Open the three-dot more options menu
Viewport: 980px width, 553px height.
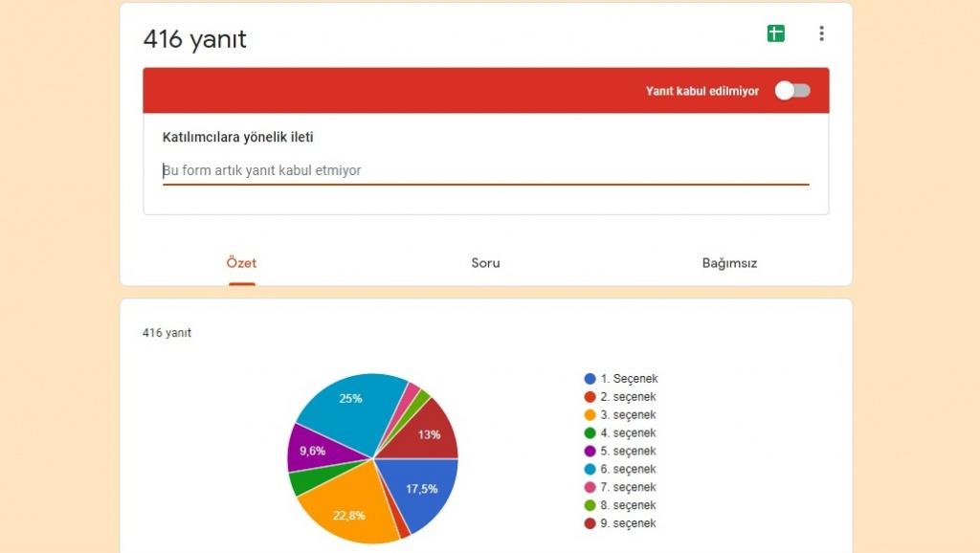821,33
